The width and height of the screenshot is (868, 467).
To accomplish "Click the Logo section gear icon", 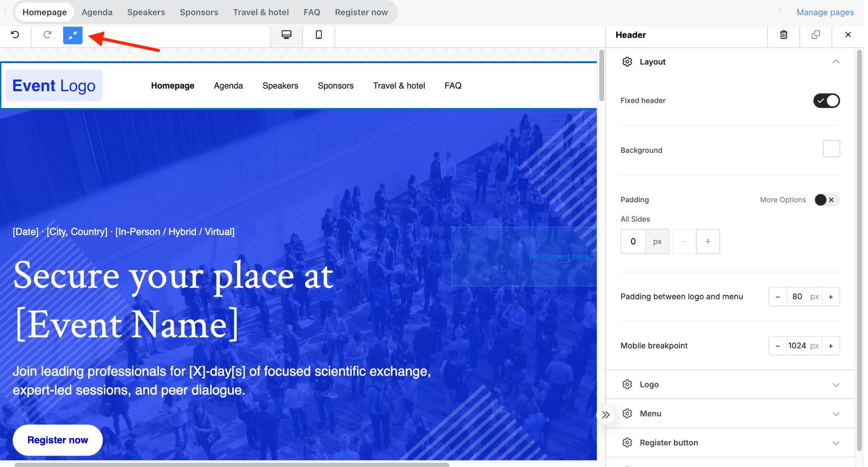I will tap(627, 384).
